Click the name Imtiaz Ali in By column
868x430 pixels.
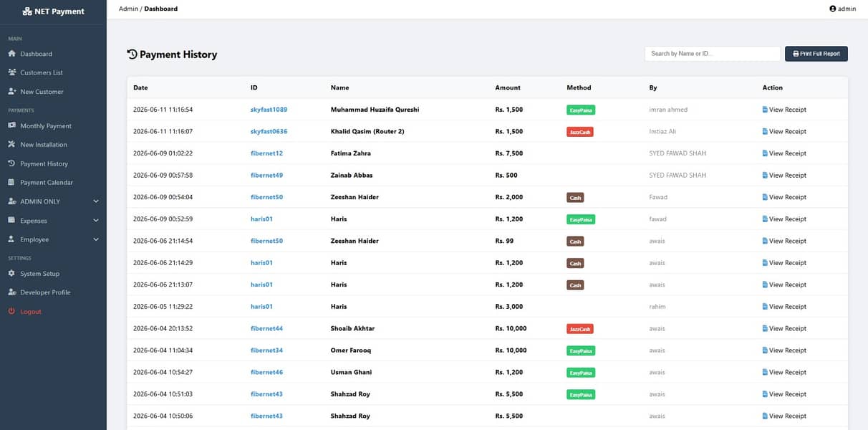point(663,132)
